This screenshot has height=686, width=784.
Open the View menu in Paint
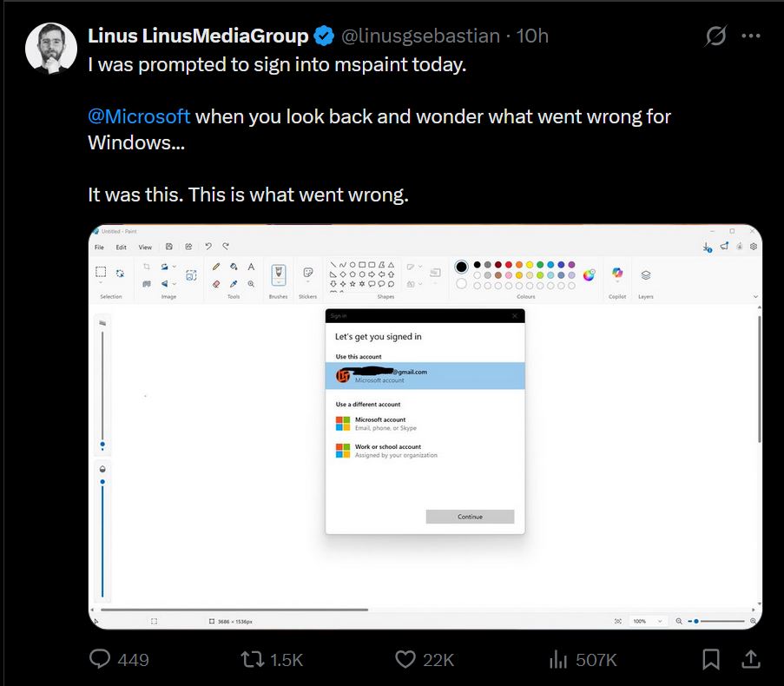[x=144, y=247]
